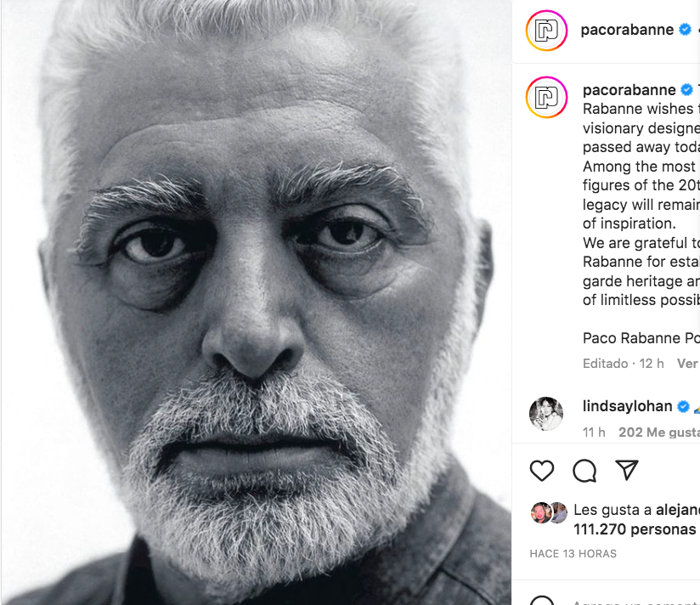Click the comment speech bubble icon

tap(584, 471)
